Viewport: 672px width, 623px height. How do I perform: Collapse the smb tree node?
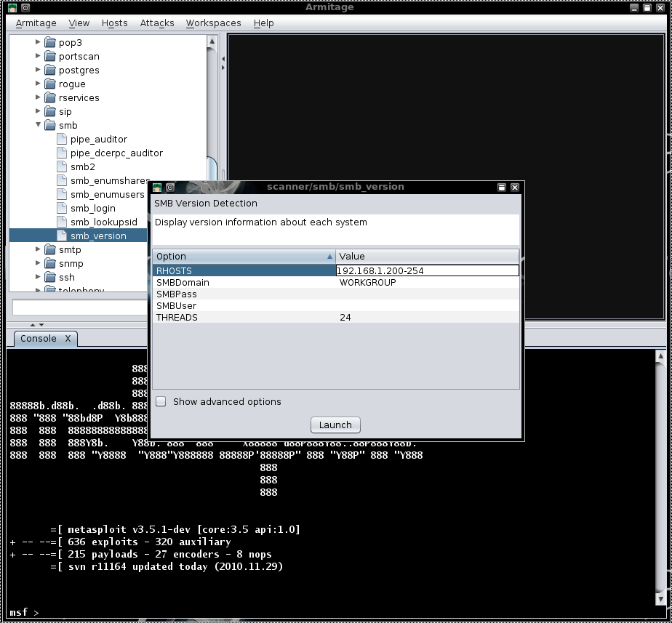coord(38,124)
